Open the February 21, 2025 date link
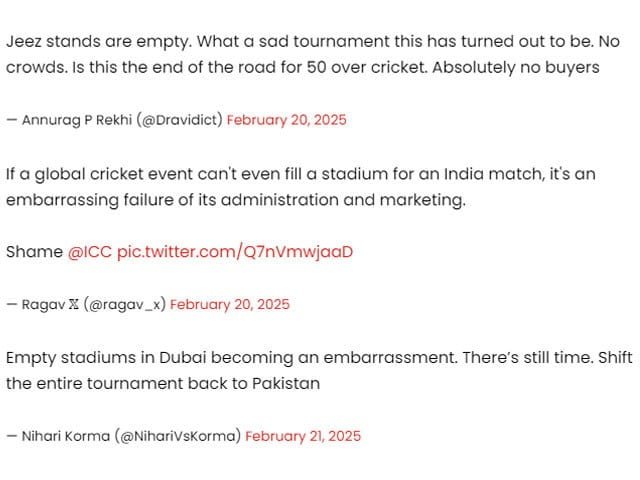The width and height of the screenshot is (640, 480). pyautogui.click(x=303, y=436)
